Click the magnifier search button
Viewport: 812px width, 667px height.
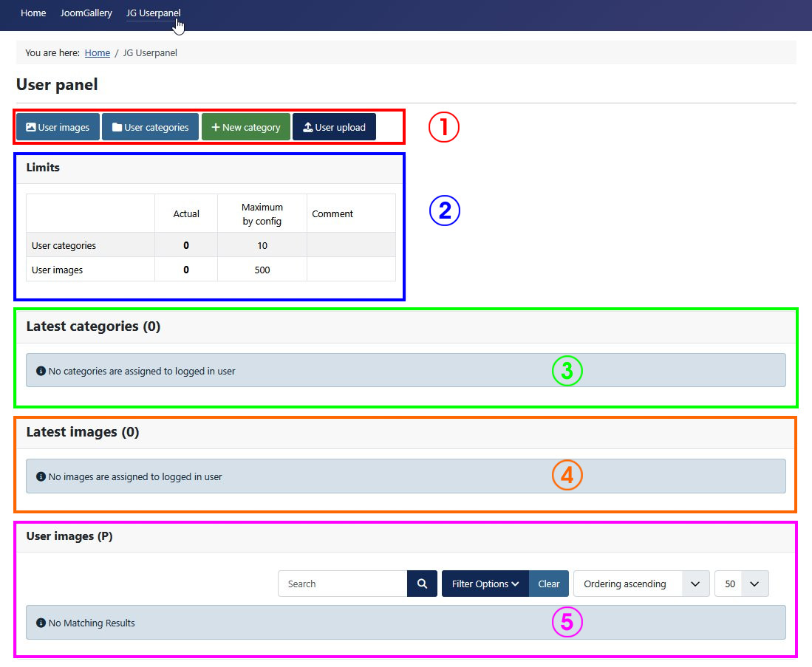point(422,584)
